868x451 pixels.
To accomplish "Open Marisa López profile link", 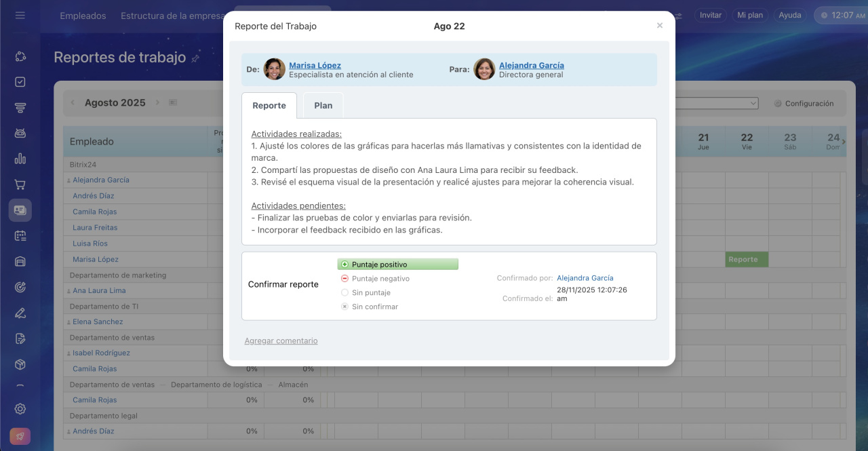I will tap(315, 65).
